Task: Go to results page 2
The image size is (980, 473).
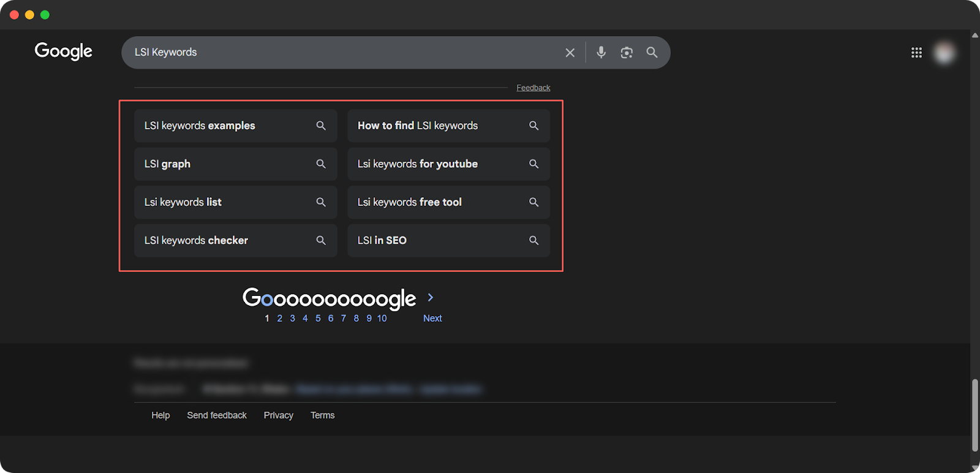Action: (x=280, y=319)
